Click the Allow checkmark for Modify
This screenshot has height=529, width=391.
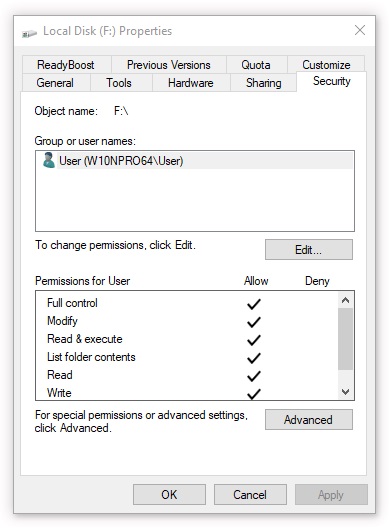[254, 322]
